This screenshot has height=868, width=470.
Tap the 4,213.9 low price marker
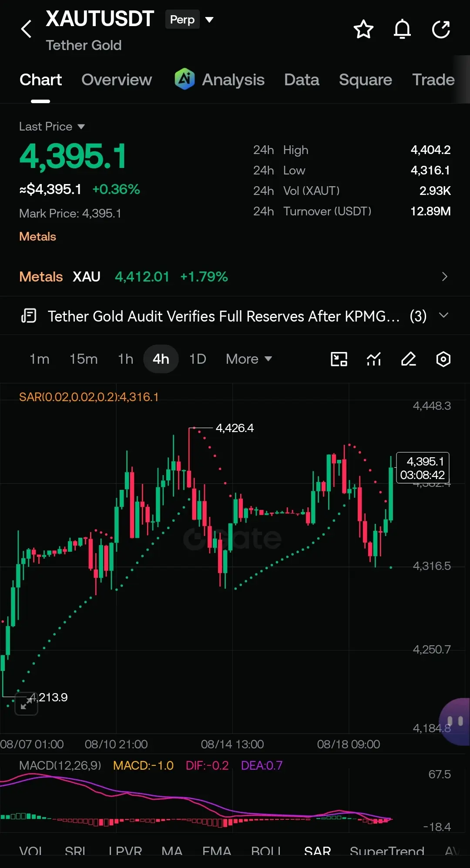[x=49, y=697]
